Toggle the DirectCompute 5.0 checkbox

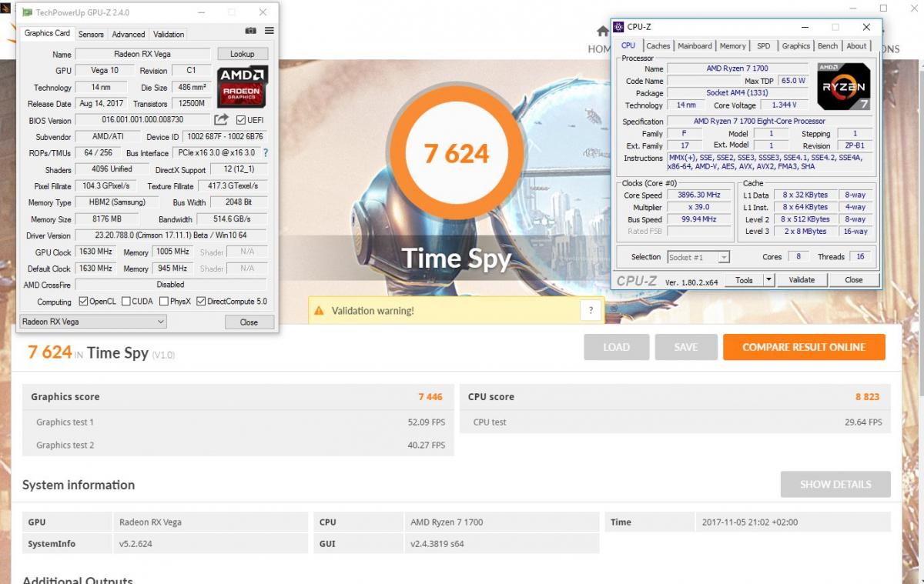(x=201, y=301)
